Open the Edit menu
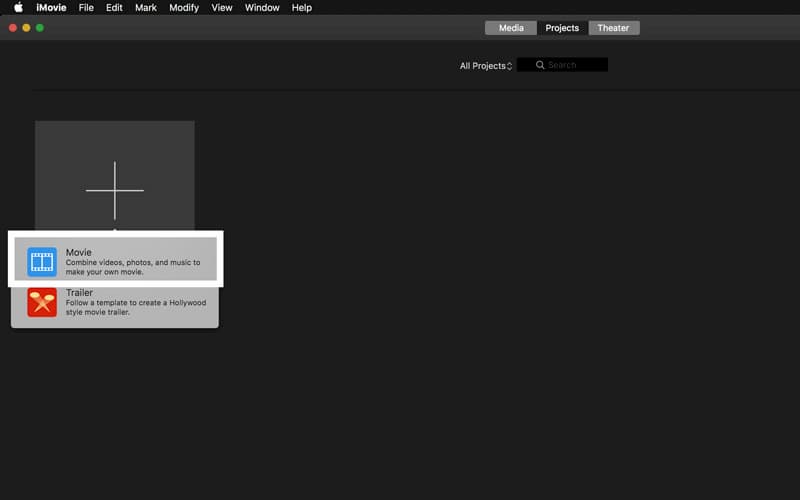 coord(114,8)
